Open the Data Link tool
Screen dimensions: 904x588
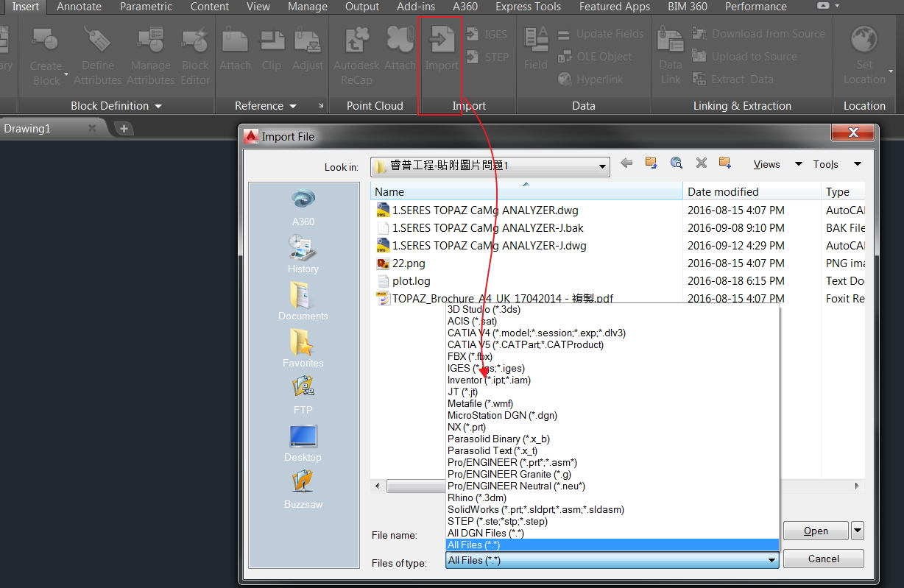point(671,55)
